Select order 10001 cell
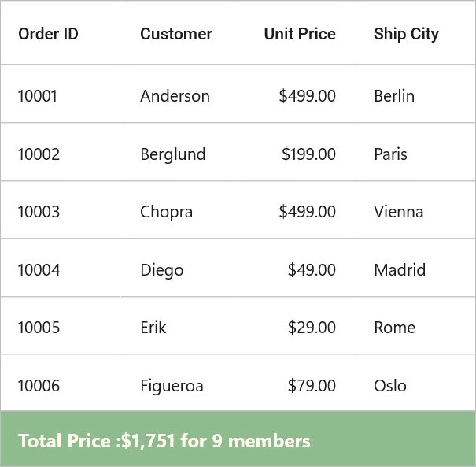 (x=61, y=94)
